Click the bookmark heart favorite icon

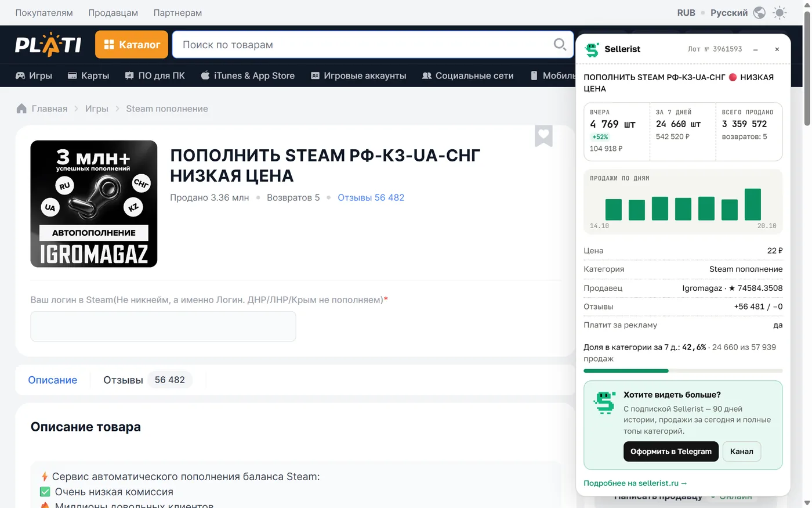(543, 136)
